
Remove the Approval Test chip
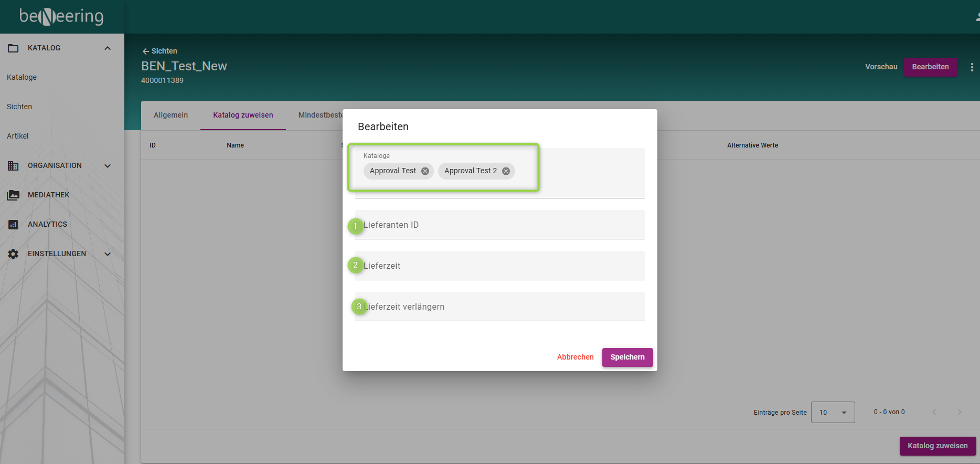tap(425, 171)
